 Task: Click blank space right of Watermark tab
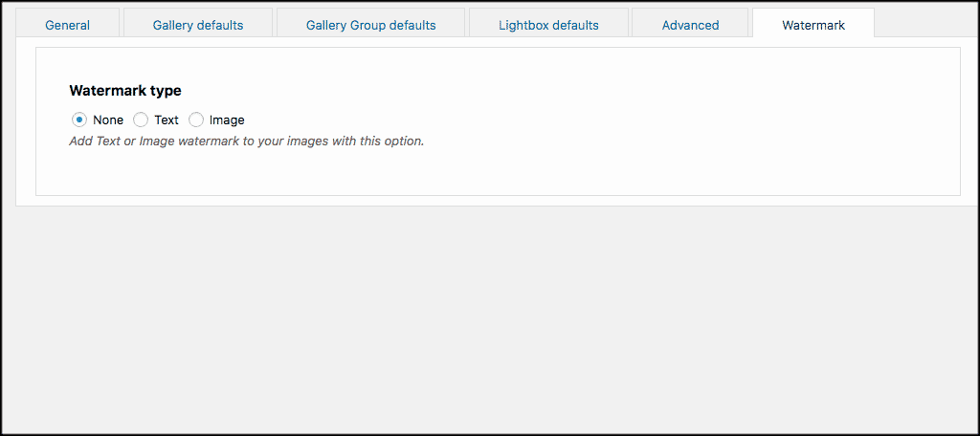click(925, 23)
